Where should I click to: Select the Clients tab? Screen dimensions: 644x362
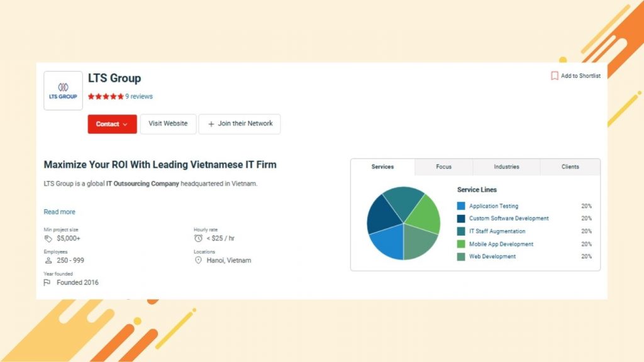570,167
